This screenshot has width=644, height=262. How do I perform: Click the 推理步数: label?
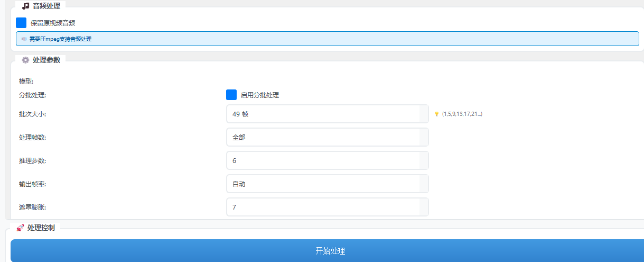tap(33, 161)
